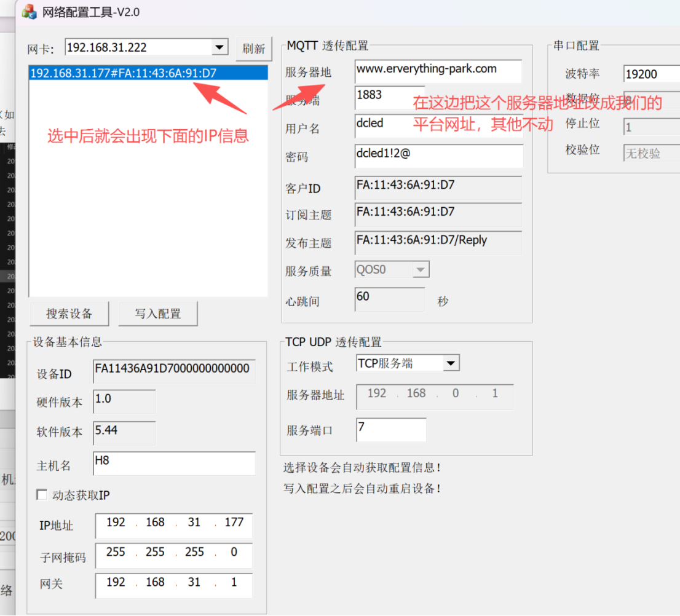Click the 订阅主题 subscribe topic field
This screenshot has height=616, width=680.
tap(438, 215)
